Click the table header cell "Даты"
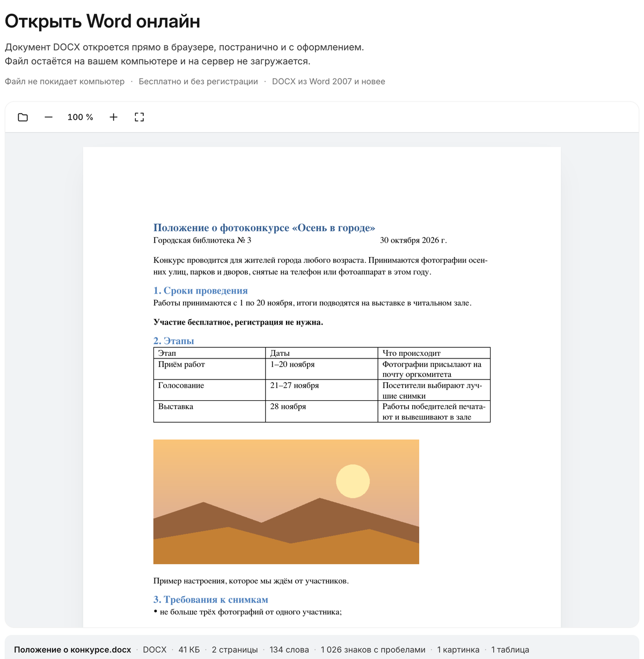The width and height of the screenshot is (644, 659). pyautogui.click(x=321, y=353)
